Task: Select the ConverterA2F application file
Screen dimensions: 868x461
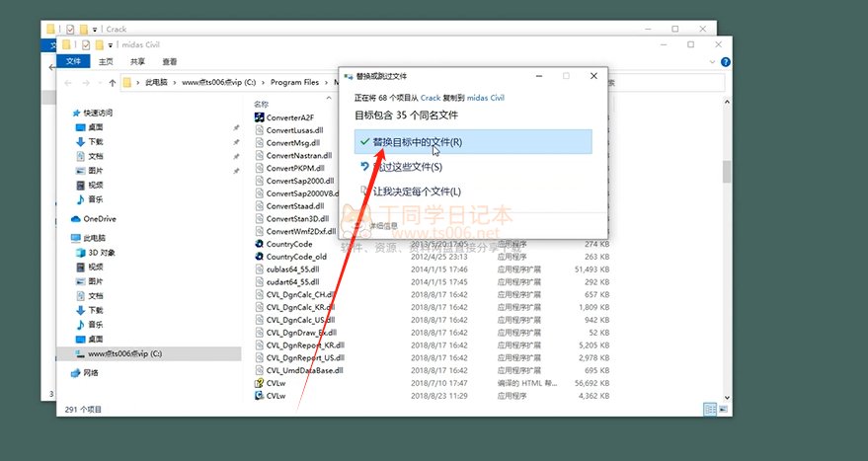Action: pyautogui.click(x=288, y=116)
